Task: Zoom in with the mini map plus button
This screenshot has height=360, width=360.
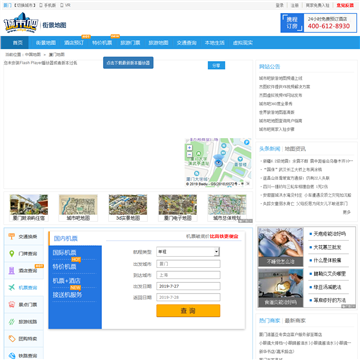Action: point(189,148)
